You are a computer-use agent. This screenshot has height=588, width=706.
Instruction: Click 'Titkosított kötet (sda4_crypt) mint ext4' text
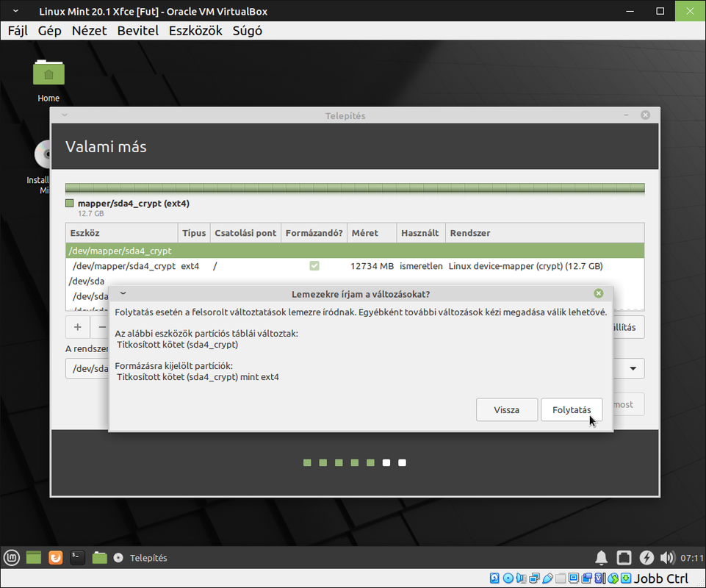[198, 376]
